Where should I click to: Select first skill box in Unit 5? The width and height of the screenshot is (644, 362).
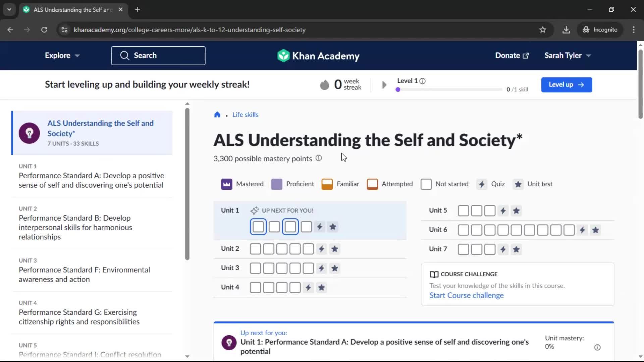point(463,211)
